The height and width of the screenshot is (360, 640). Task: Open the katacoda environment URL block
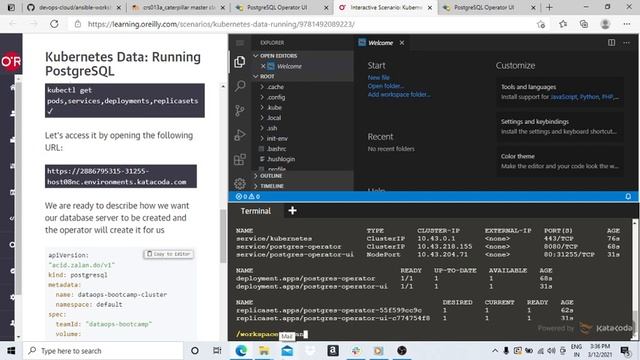(121, 176)
